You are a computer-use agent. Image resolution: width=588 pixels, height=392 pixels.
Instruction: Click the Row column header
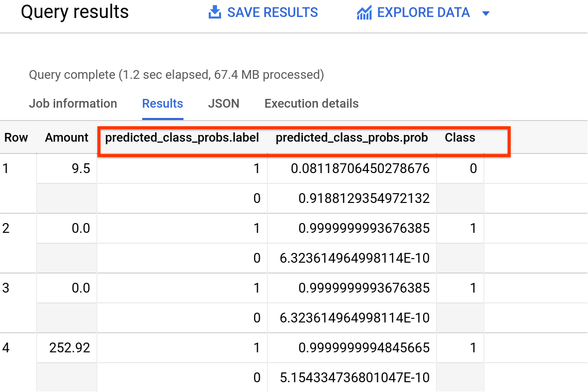click(16, 138)
